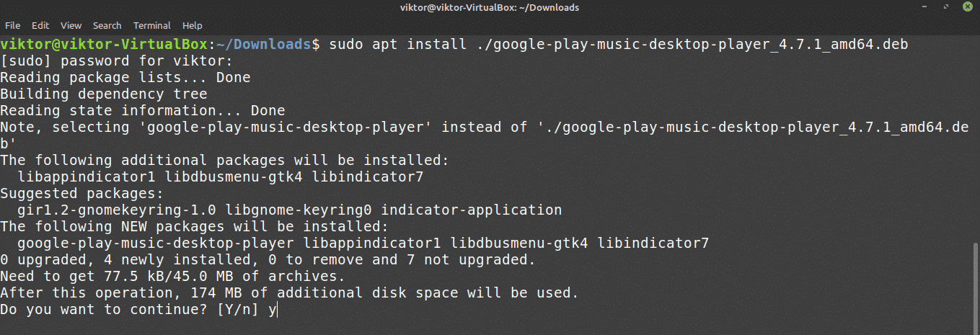The width and height of the screenshot is (980, 335).
Task: Open the Terminal menu
Action: tap(151, 25)
